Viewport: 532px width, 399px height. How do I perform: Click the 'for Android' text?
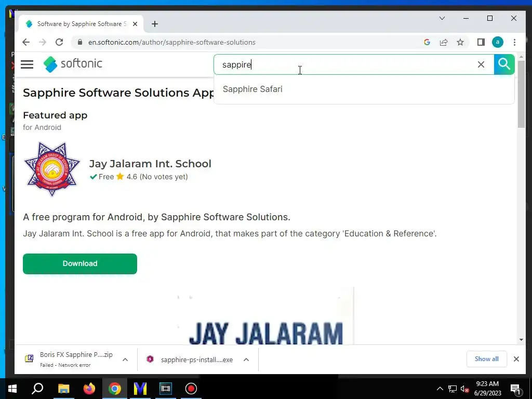[x=42, y=127]
